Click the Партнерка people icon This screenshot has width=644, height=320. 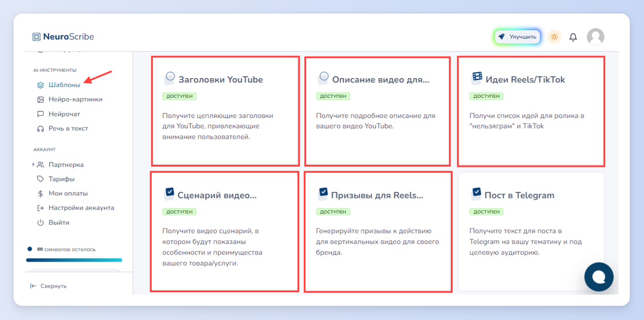click(x=40, y=165)
